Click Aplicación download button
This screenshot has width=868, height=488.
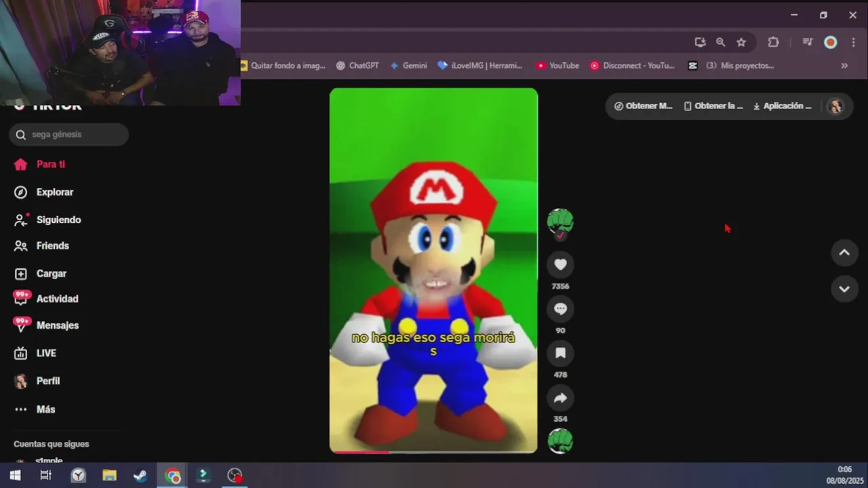tap(782, 106)
